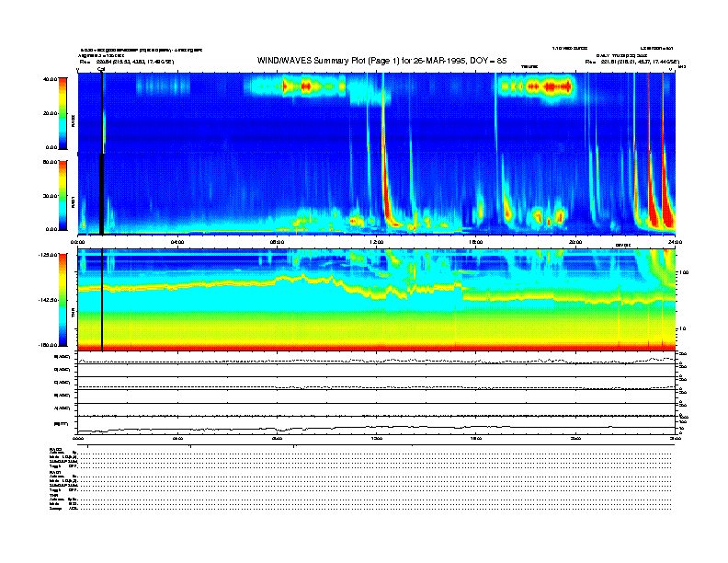The height and width of the screenshot is (563, 728).
Task: Click the RAD2 panel color bar
Action: (63, 113)
